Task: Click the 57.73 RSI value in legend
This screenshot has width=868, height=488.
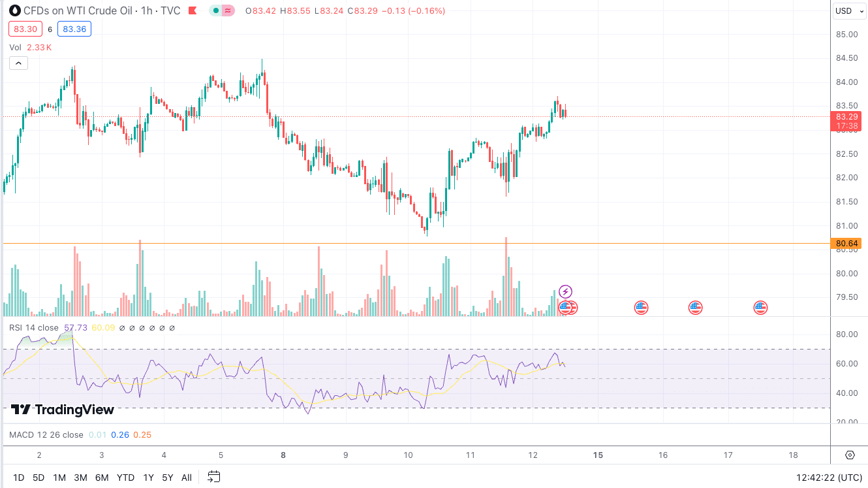Action: pyautogui.click(x=76, y=327)
